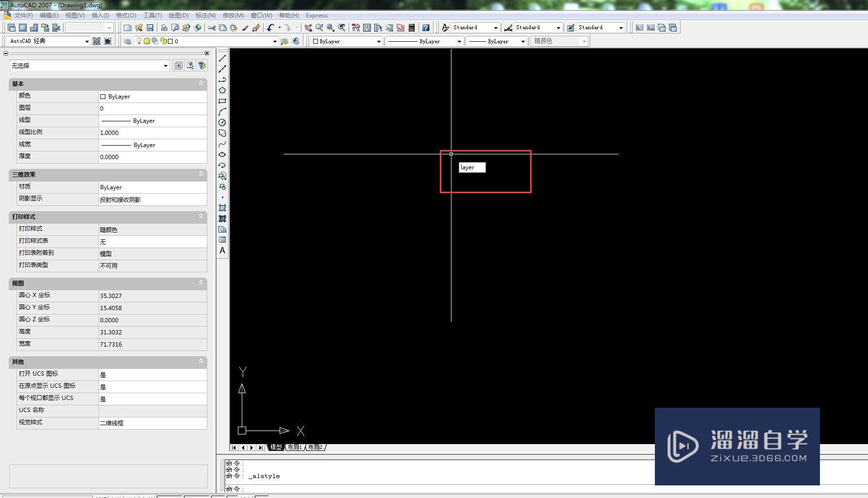Toggle layer 0 lock icon
The image size is (868, 498).
click(164, 41)
